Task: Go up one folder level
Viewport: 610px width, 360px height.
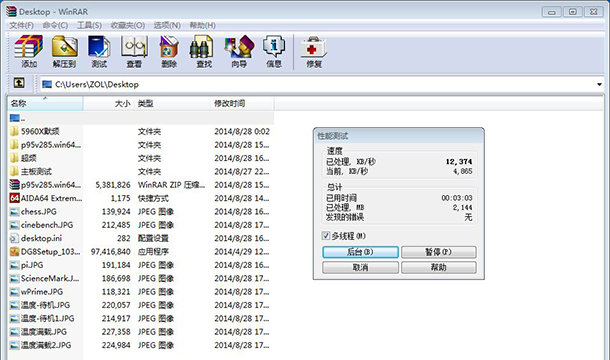Action: click(x=19, y=83)
